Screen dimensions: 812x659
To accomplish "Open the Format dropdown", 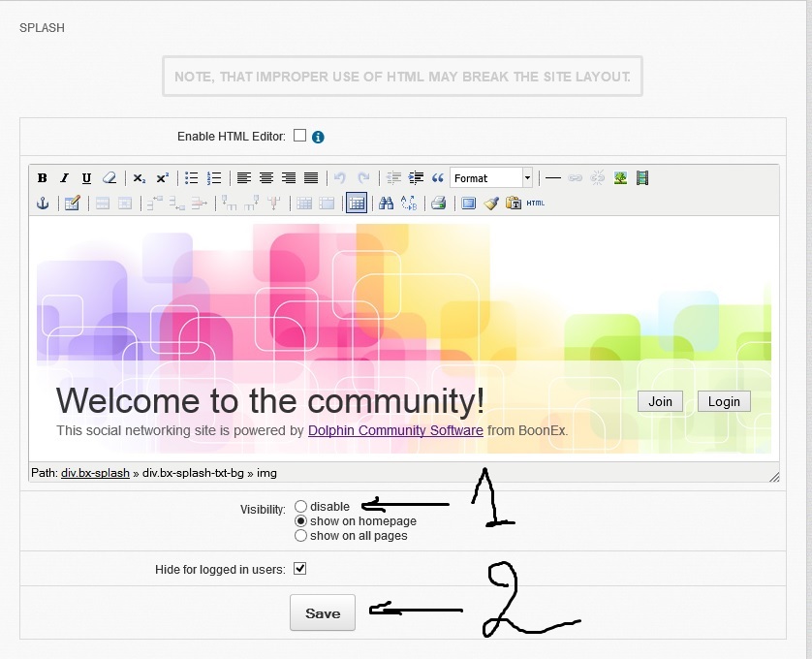I will [x=491, y=178].
